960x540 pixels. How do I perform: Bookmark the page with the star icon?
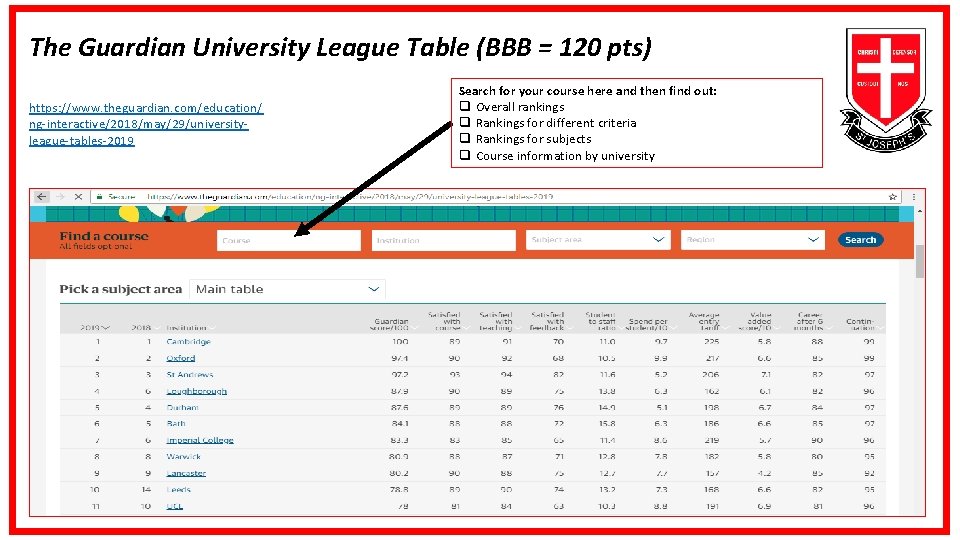point(893,197)
